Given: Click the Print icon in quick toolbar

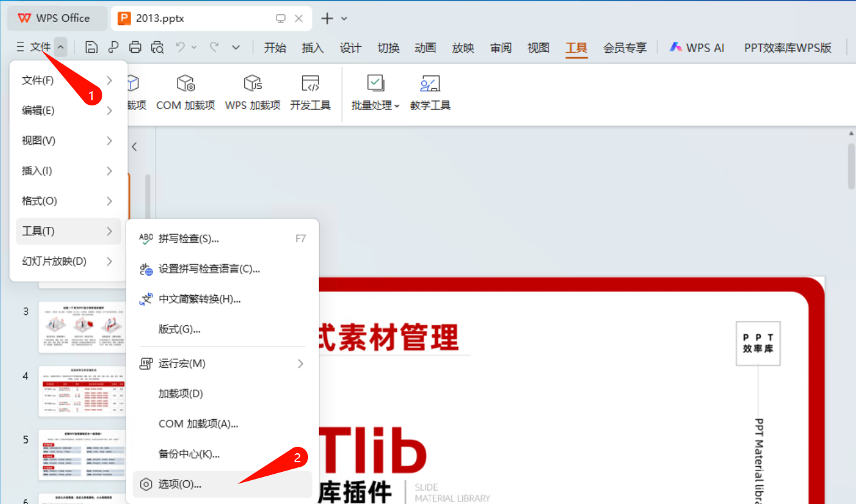Looking at the screenshot, I should [135, 47].
